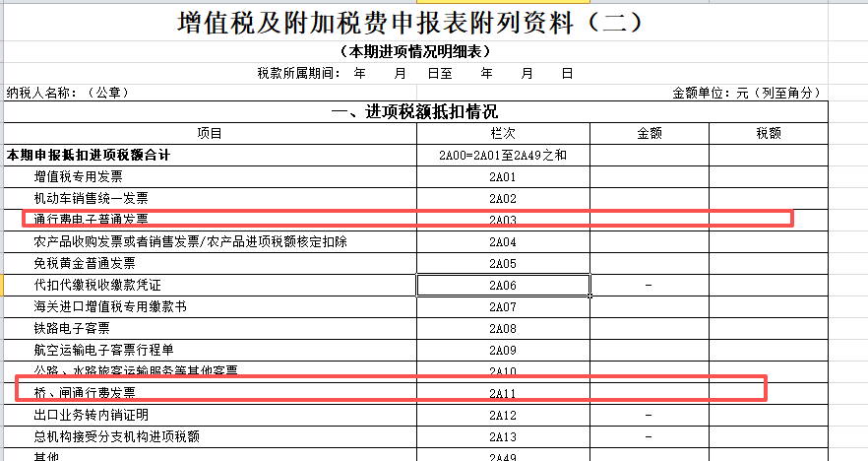Viewport: 868px width, 461px height.
Task: Click the 航空运输电子客票行程单 cell
Action: [x=210, y=350]
